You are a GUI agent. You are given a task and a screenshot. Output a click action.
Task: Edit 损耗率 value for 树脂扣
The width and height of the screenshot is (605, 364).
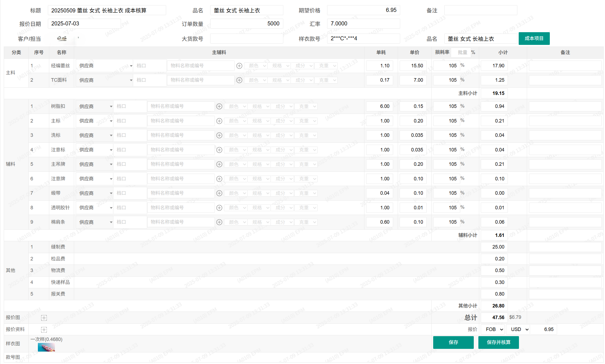447,106
